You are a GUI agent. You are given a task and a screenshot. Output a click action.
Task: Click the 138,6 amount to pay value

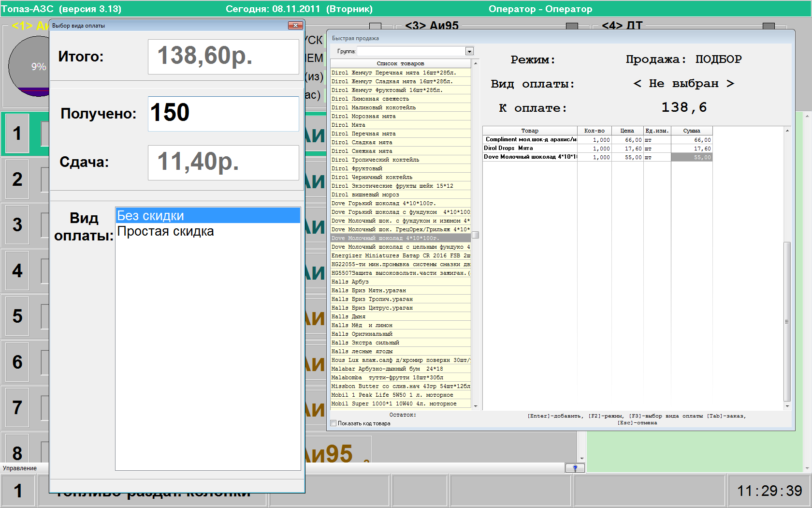(x=684, y=107)
